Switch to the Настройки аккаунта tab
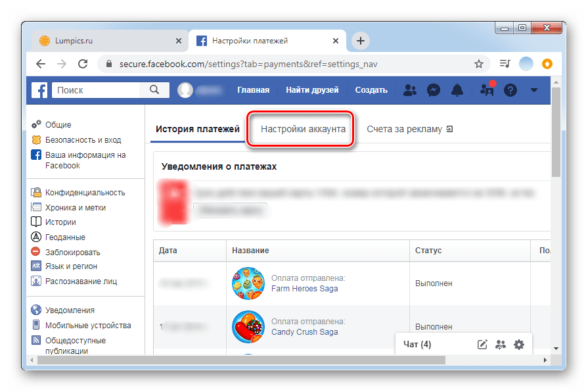The height and width of the screenshot is (392, 588). [303, 129]
